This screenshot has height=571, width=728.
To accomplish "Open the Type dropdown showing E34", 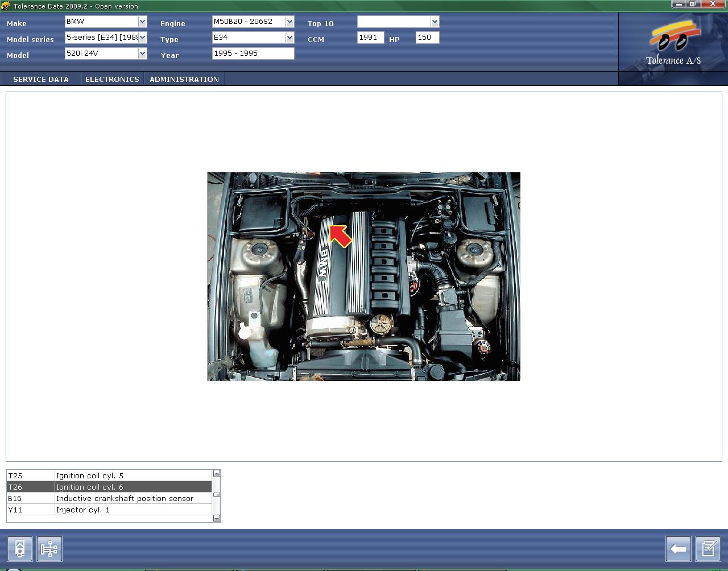I will [289, 38].
